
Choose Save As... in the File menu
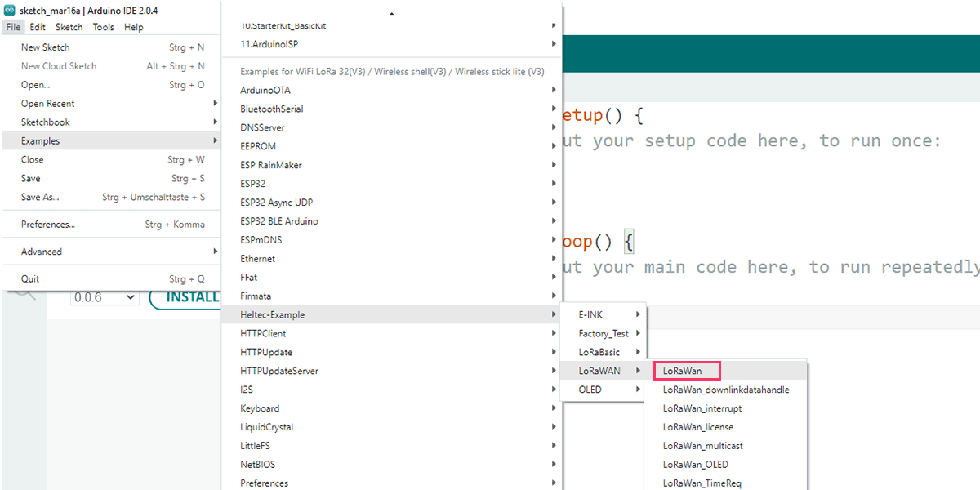click(x=111, y=197)
